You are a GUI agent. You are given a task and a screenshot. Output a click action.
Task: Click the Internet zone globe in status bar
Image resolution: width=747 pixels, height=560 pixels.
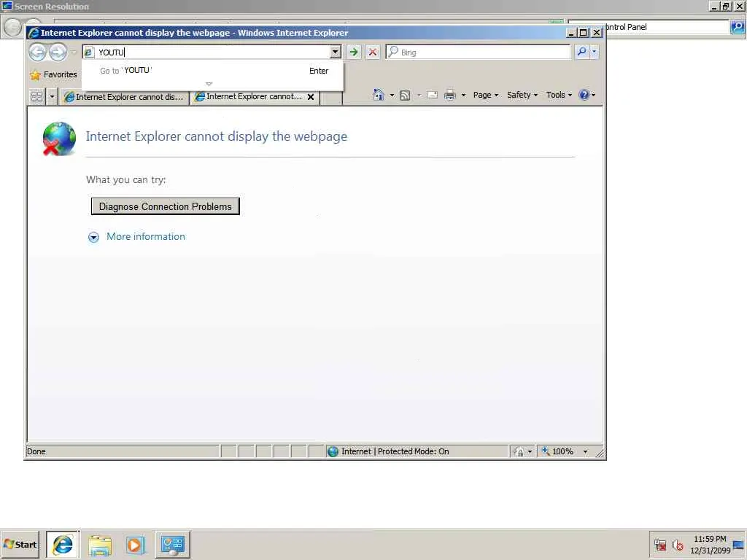333,451
